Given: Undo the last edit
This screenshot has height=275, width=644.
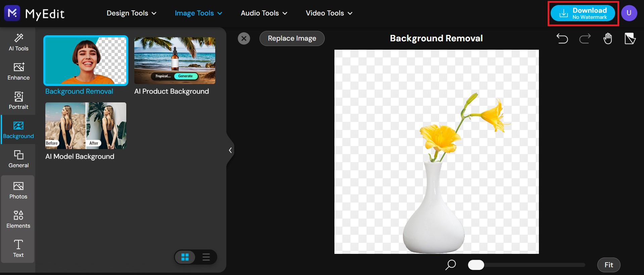Looking at the screenshot, I should point(562,39).
